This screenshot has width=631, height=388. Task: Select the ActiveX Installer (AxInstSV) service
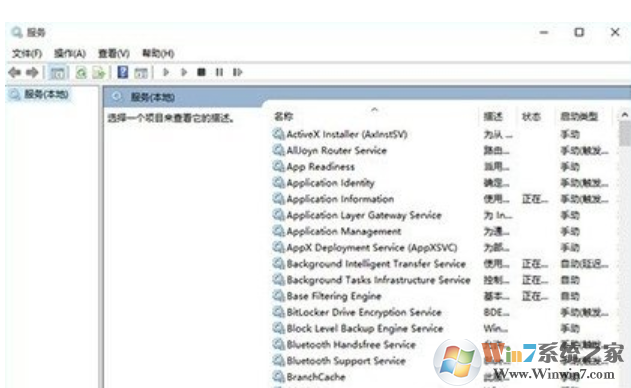[347, 134]
